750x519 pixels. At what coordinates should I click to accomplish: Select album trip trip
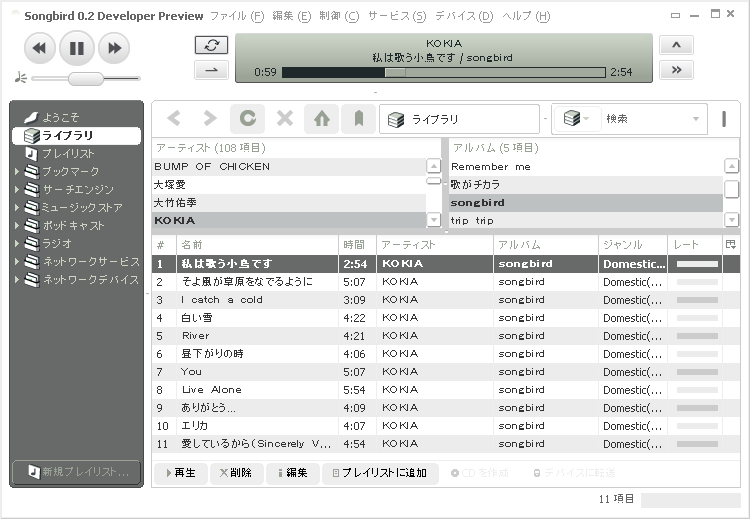point(586,221)
